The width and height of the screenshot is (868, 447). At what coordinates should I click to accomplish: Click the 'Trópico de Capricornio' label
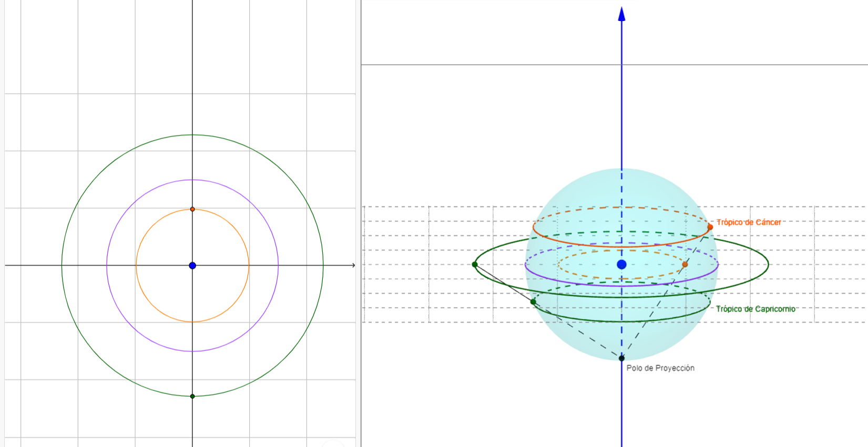point(755,309)
